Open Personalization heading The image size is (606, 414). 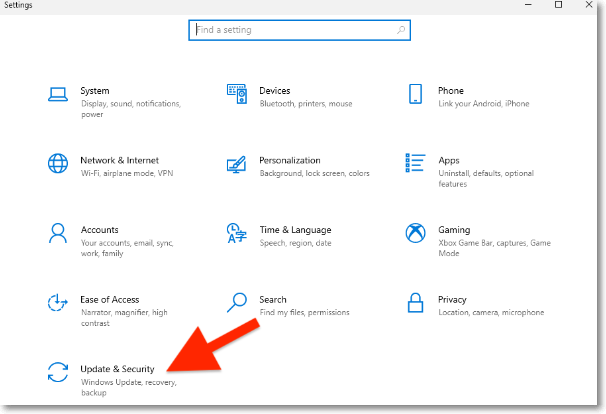pyautogui.click(x=290, y=160)
